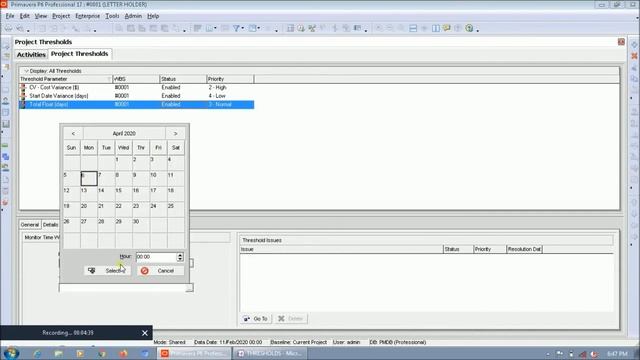Go to previous month in calendar
The width and height of the screenshot is (640, 360).
[73, 133]
